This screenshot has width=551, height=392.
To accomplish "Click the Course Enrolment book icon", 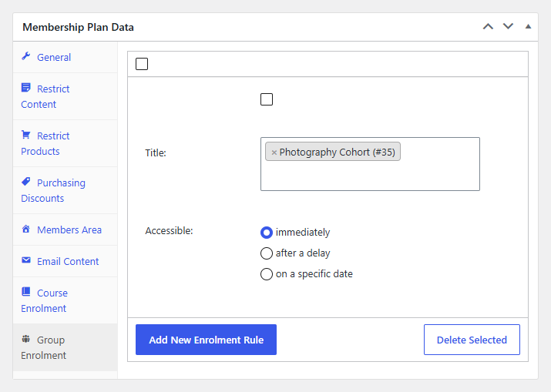I will pyautogui.click(x=26, y=292).
